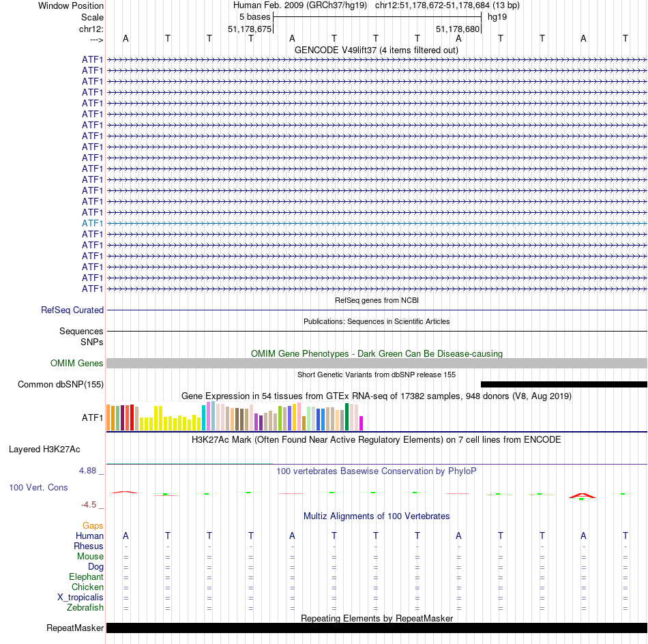Click the Window Position track label
648x644 pixels.
coord(71,5)
